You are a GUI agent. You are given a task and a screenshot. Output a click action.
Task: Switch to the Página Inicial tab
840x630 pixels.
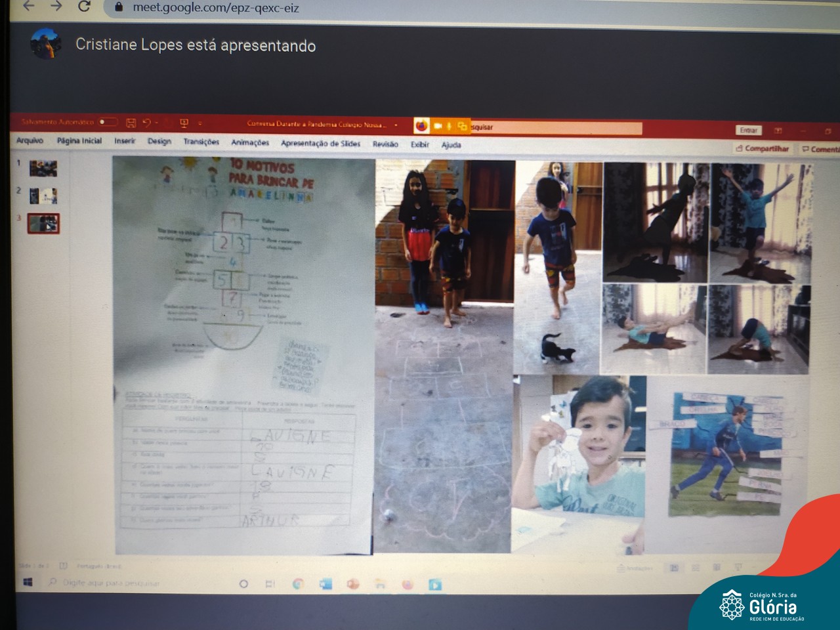[x=79, y=140]
